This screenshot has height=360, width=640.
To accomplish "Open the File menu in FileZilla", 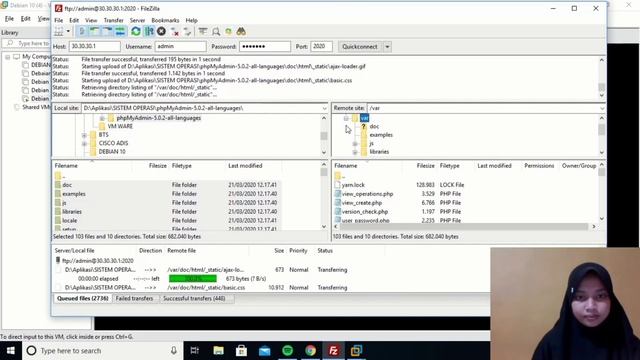I will point(59,20).
